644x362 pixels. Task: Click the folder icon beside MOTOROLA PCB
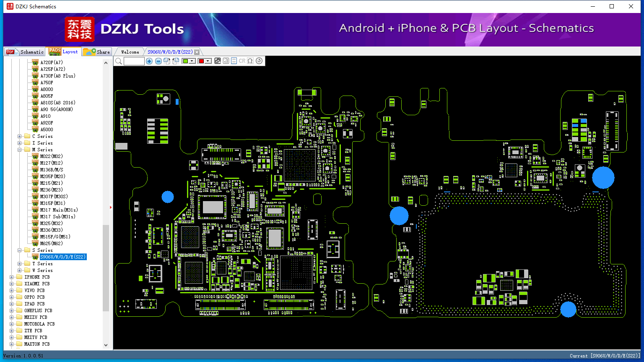pos(19,324)
